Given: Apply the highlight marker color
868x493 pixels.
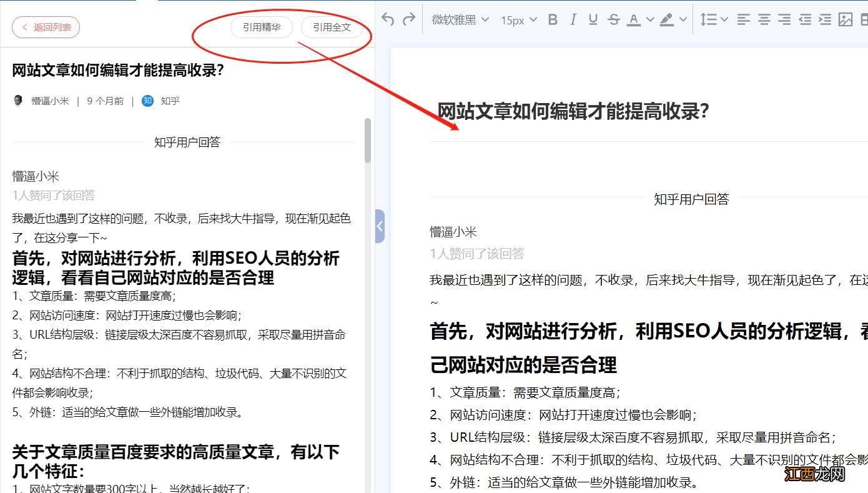Looking at the screenshot, I should 667,20.
